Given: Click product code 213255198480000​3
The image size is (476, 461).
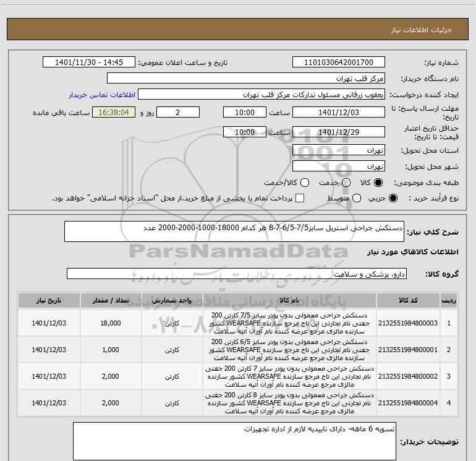Looking at the screenshot, I should point(408,323).
